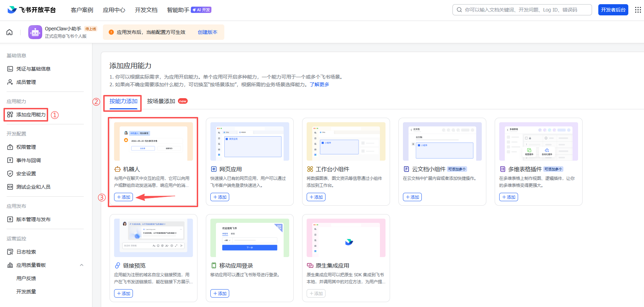The width and height of the screenshot is (644, 307).
Task: Switch to the 按场景添加 tab
Action: pyautogui.click(x=161, y=101)
